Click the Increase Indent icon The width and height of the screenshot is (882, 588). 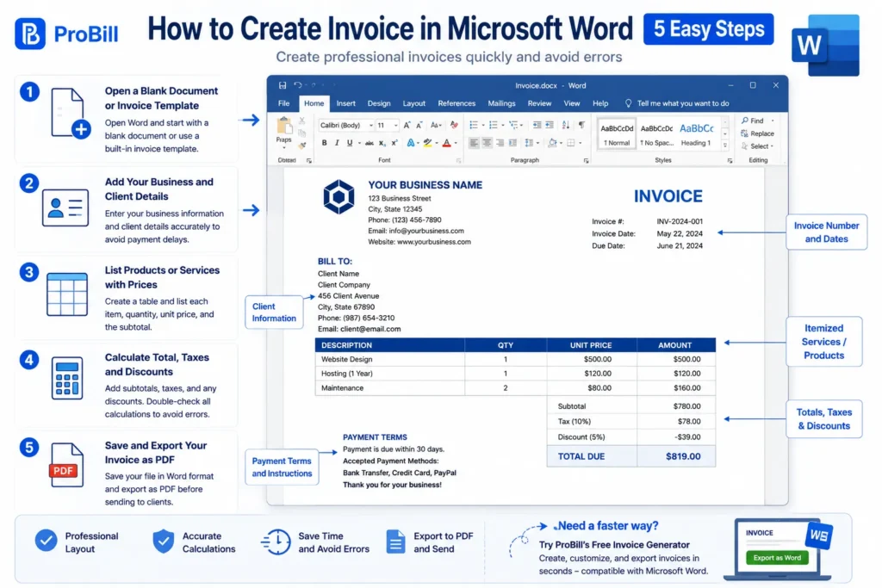pos(550,125)
